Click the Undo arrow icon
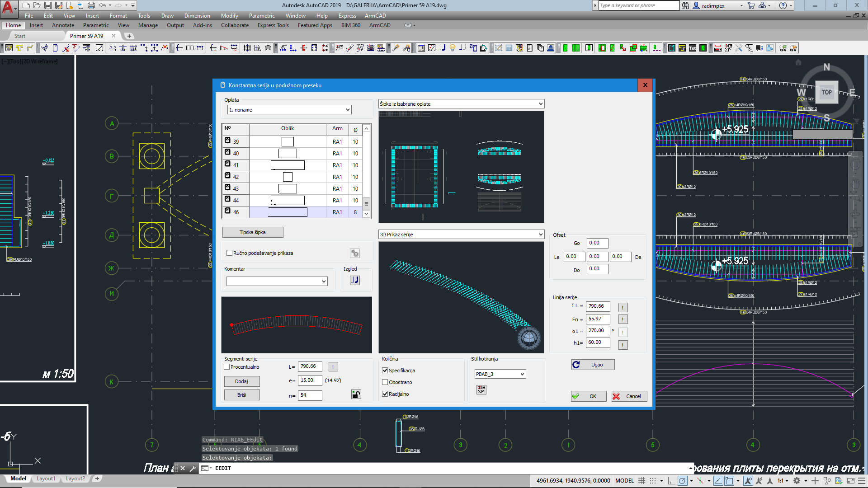 [x=102, y=5]
